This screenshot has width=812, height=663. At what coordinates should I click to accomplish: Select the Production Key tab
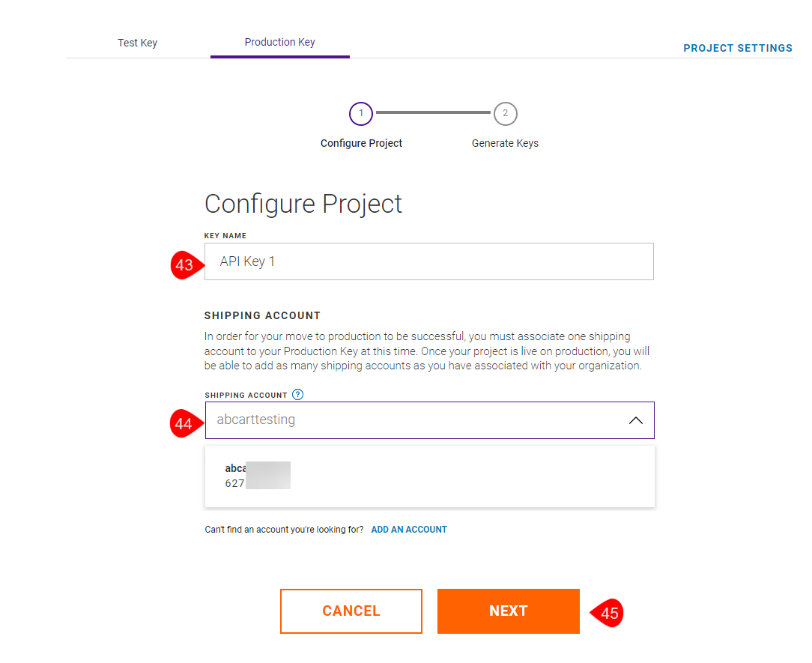click(279, 42)
